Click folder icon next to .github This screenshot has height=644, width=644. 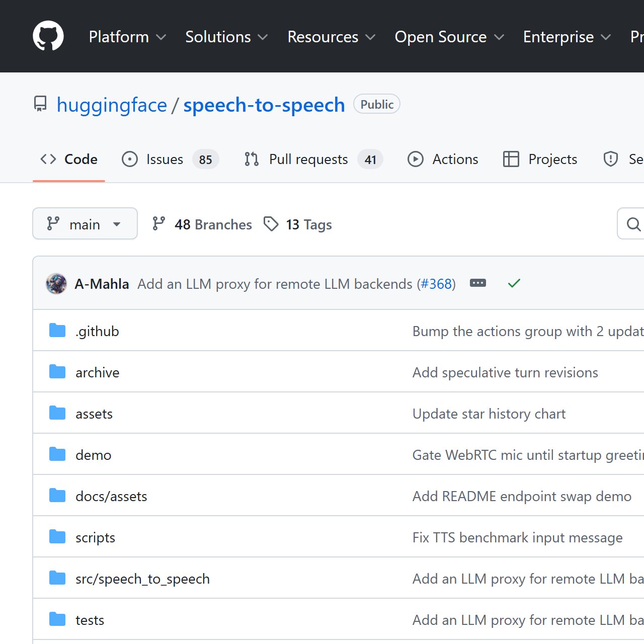(x=57, y=331)
